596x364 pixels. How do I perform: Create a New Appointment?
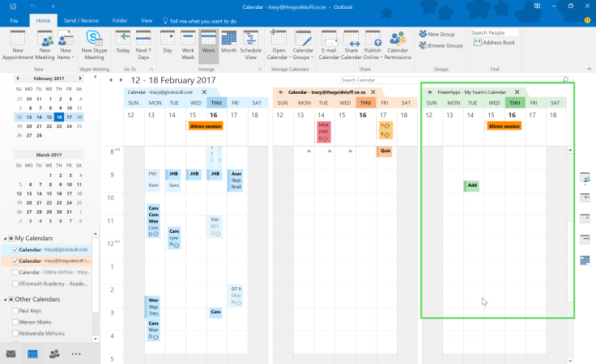[x=18, y=45]
